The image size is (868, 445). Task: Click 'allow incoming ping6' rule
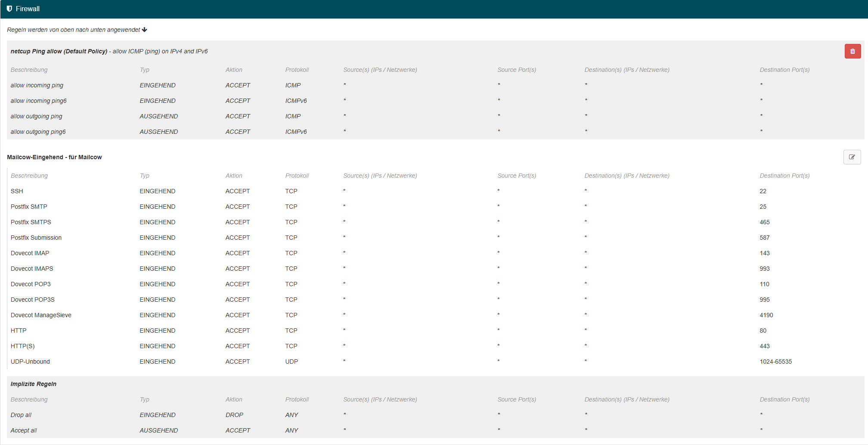(x=39, y=101)
